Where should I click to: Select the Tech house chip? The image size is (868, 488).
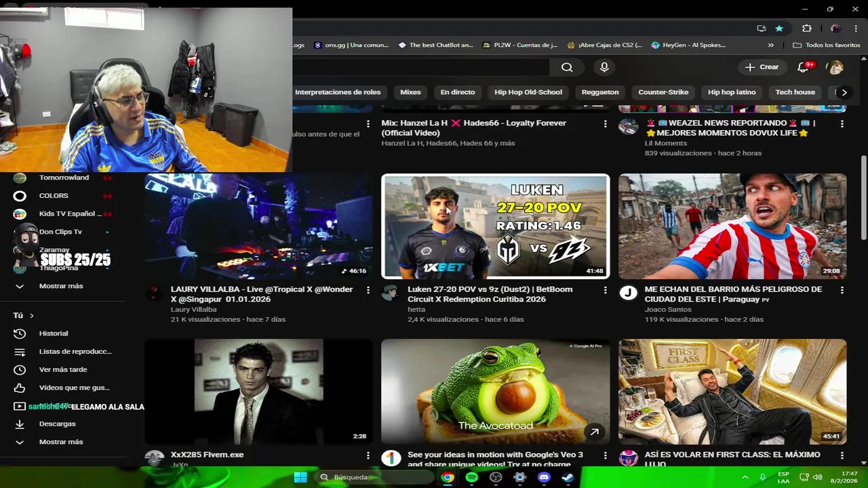tap(795, 92)
